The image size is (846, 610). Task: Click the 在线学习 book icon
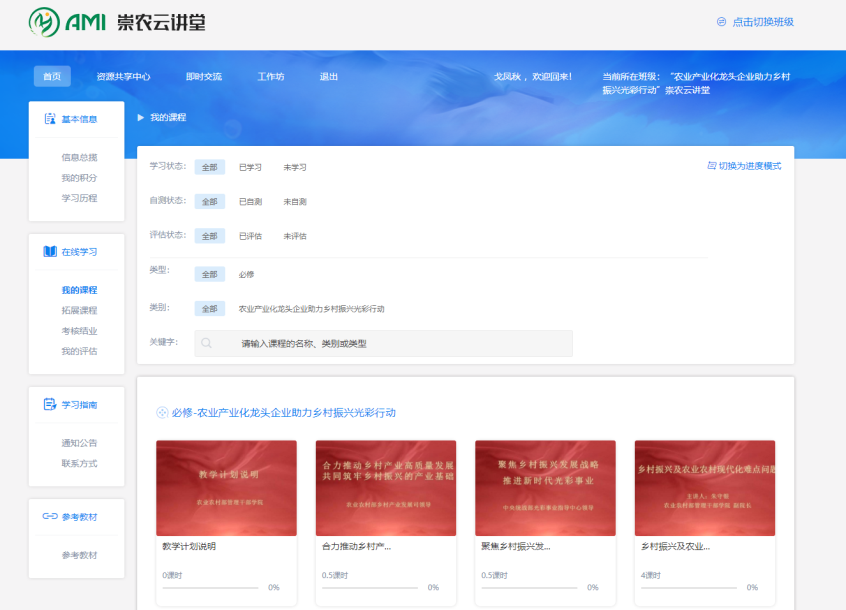click(50, 252)
